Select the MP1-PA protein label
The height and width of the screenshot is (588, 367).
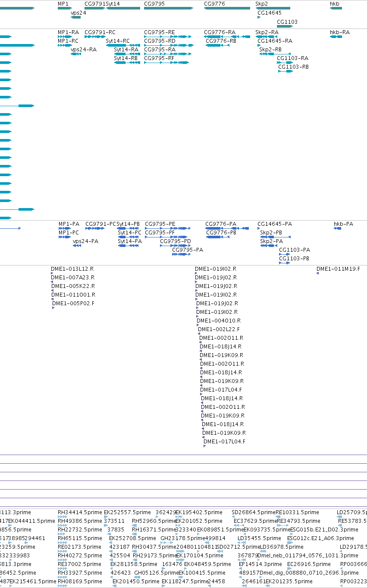click(x=69, y=224)
